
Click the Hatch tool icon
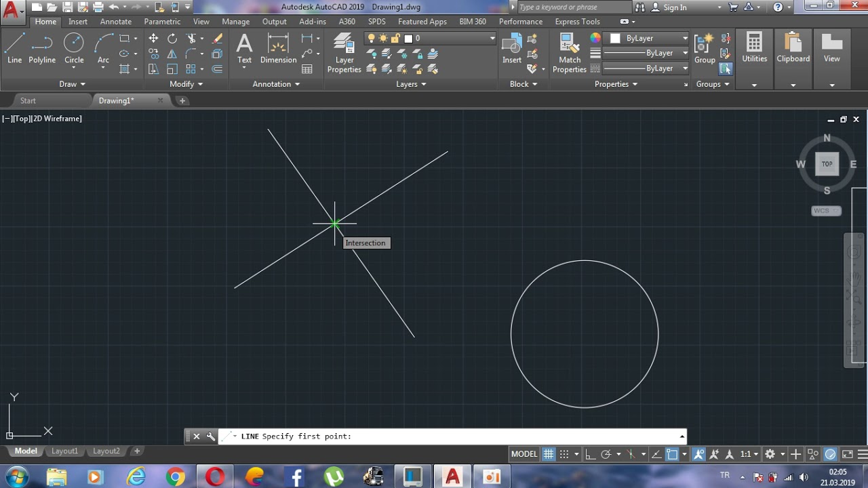coord(124,69)
